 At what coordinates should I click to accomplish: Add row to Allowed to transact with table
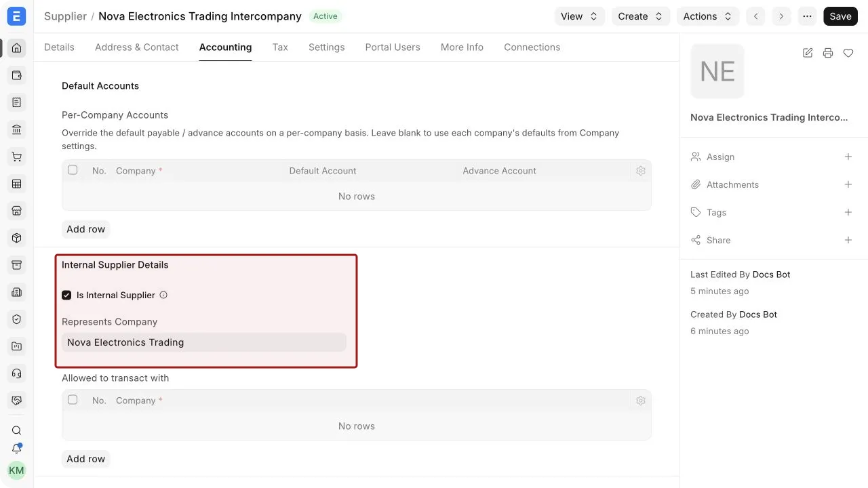pos(86,459)
